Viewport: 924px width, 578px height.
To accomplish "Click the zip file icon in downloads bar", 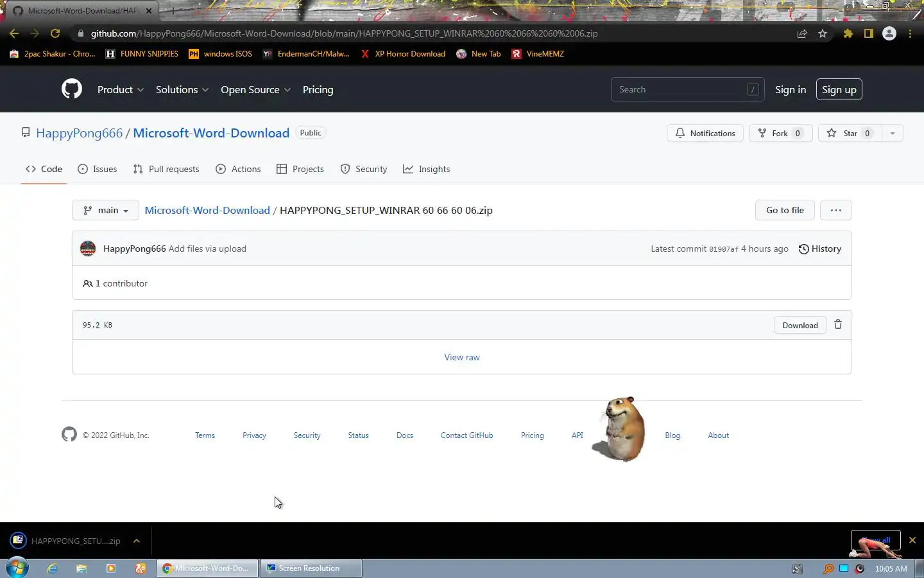I will coord(19,540).
